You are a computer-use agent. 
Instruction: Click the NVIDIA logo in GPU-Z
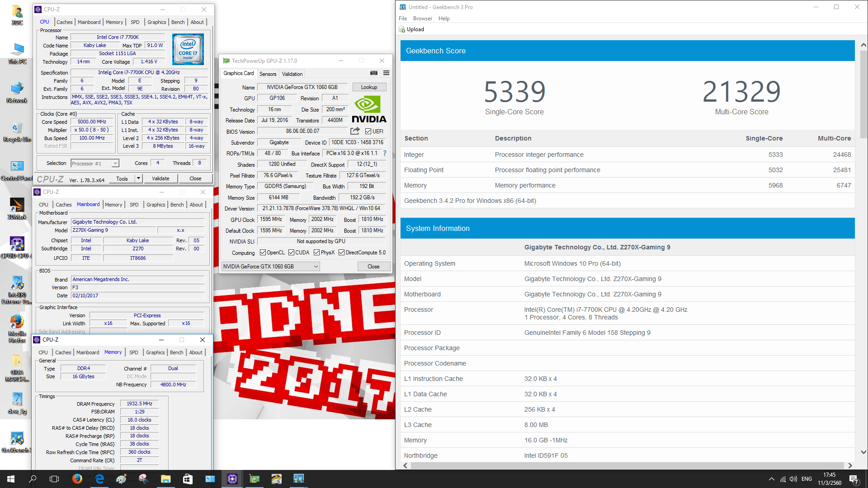(369, 109)
